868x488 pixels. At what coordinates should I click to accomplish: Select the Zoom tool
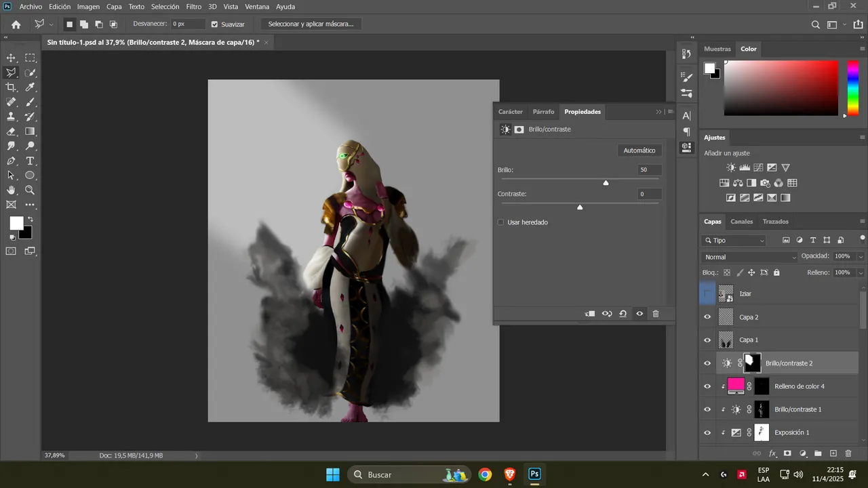pos(31,190)
